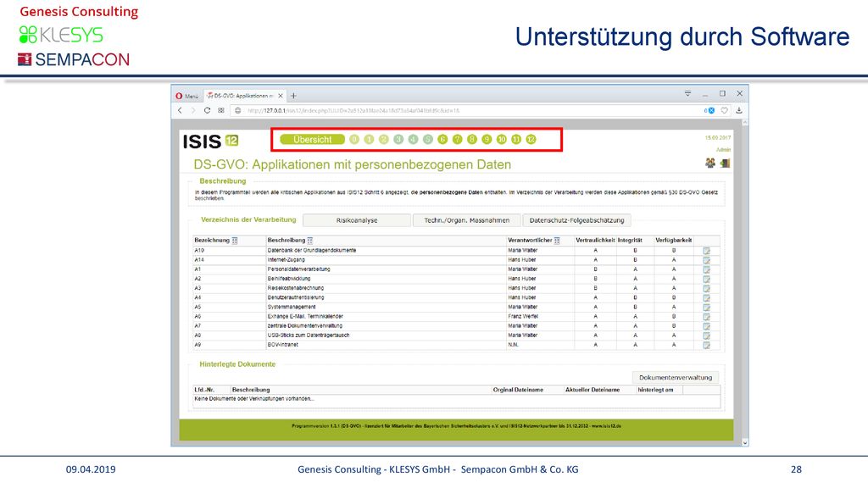Open the Datenschutz-Folgeabschätzung tab
Viewport: 868px width, 488px height.
pyautogui.click(x=576, y=220)
